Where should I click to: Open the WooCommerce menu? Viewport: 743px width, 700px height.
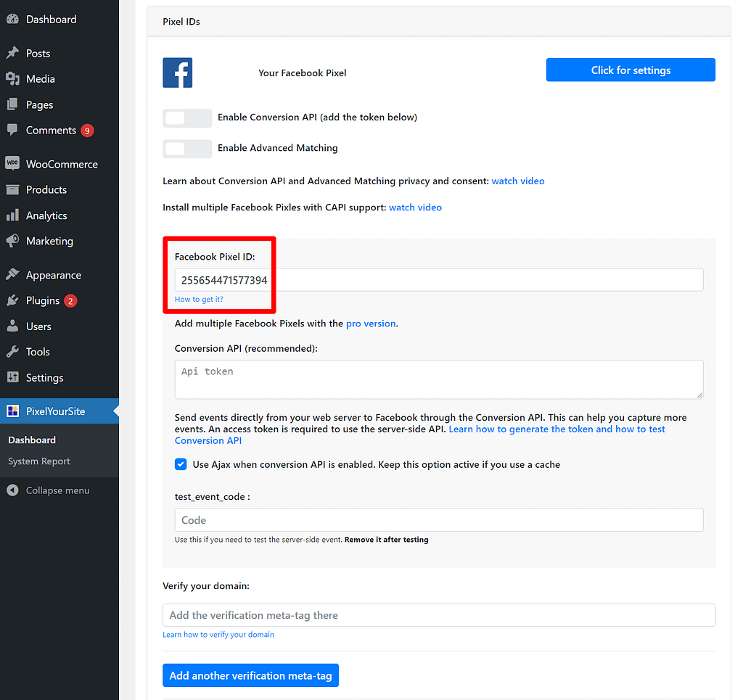pos(59,164)
